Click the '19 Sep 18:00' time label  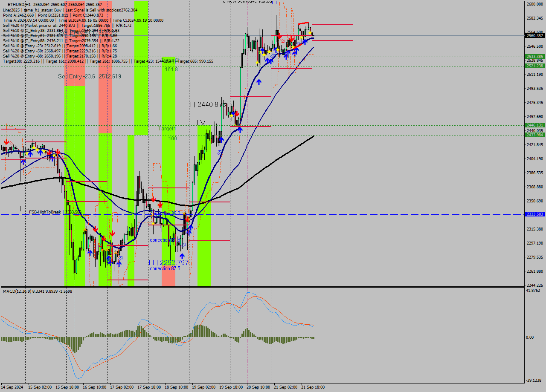tap(231, 387)
